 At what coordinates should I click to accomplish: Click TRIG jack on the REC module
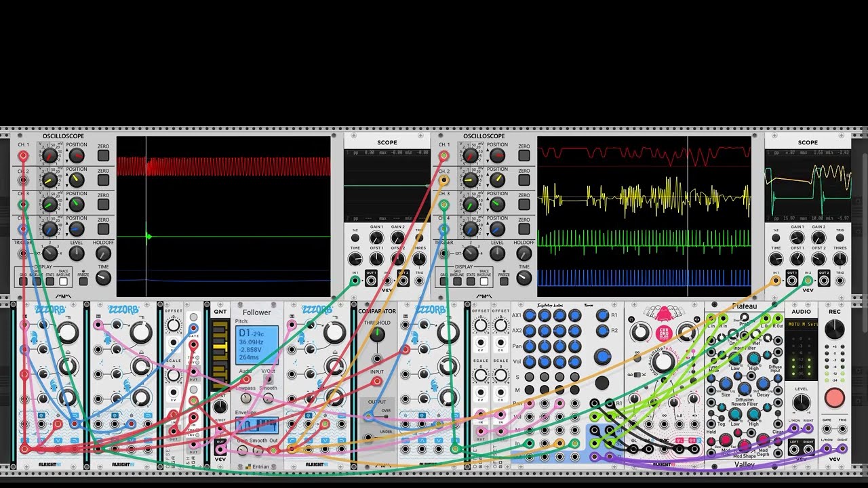click(x=842, y=428)
